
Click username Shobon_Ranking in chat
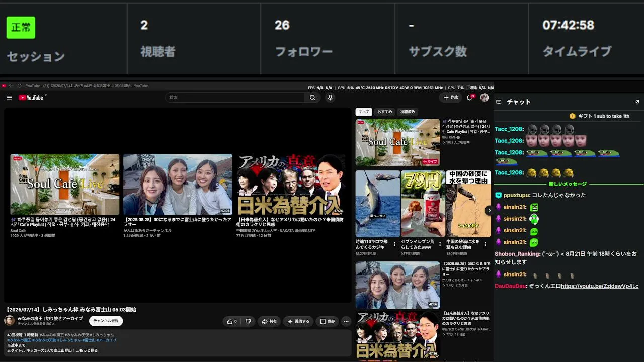click(517, 254)
